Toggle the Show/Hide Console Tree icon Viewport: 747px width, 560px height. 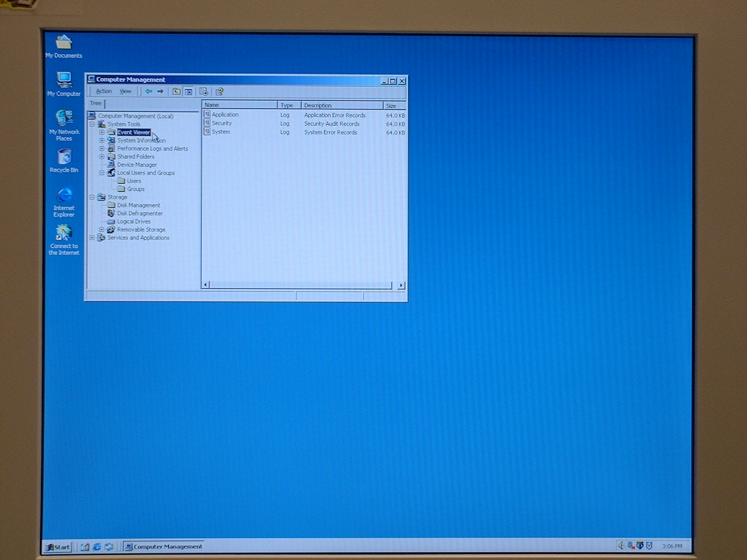tap(189, 92)
